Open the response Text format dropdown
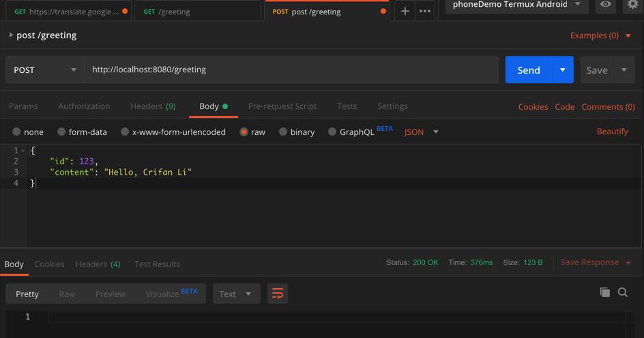Image resolution: width=644 pixels, height=338 pixels. [237, 294]
